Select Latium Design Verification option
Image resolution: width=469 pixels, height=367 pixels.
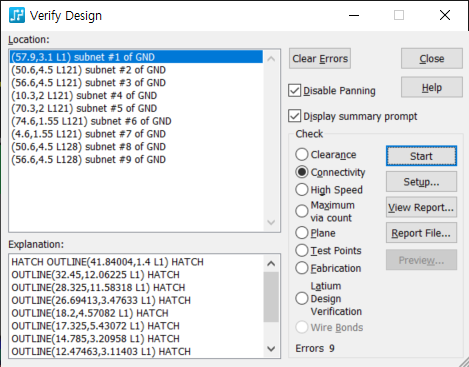(302, 298)
